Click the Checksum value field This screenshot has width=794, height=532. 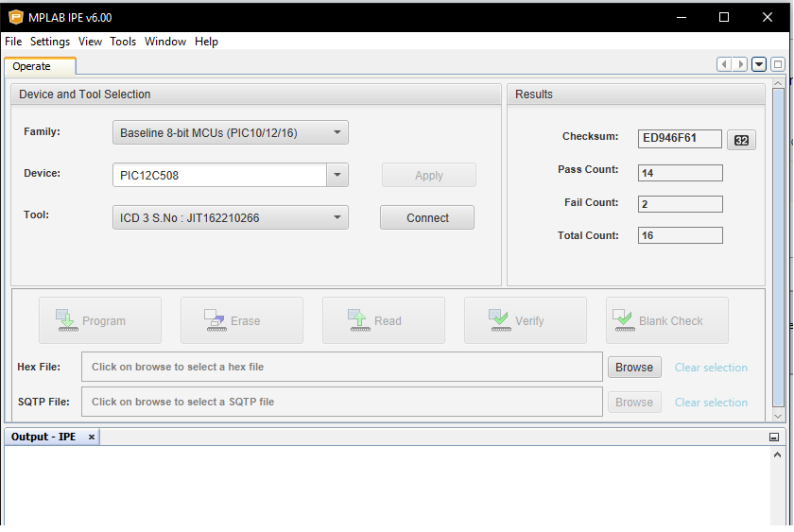coord(680,138)
